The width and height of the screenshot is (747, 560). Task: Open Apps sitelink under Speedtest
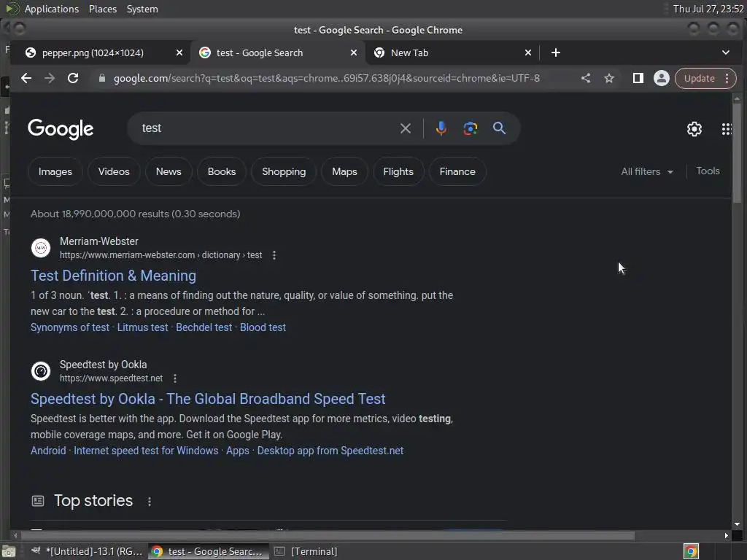(238, 451)
